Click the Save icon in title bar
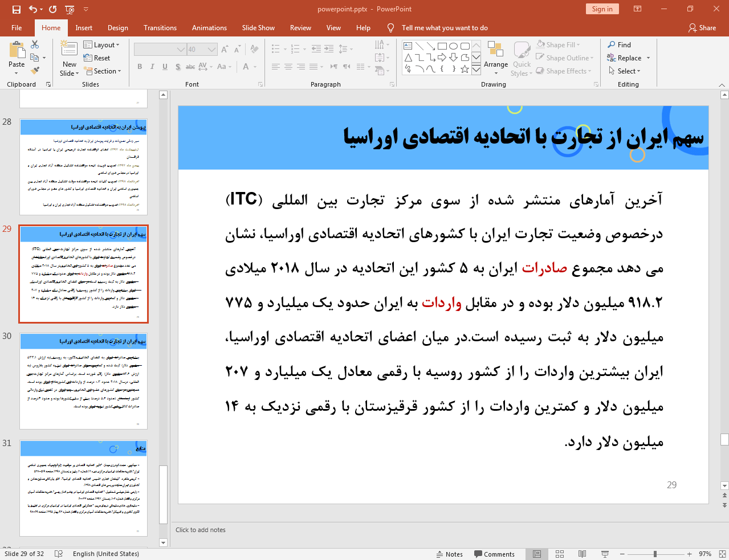The width and height of the screenshot is (729, 560). [16, 9]
